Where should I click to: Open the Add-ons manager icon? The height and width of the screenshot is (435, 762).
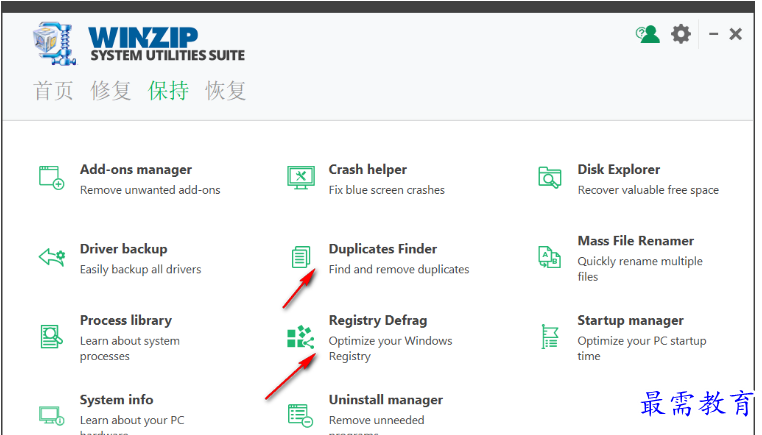(x=52, y=177)
